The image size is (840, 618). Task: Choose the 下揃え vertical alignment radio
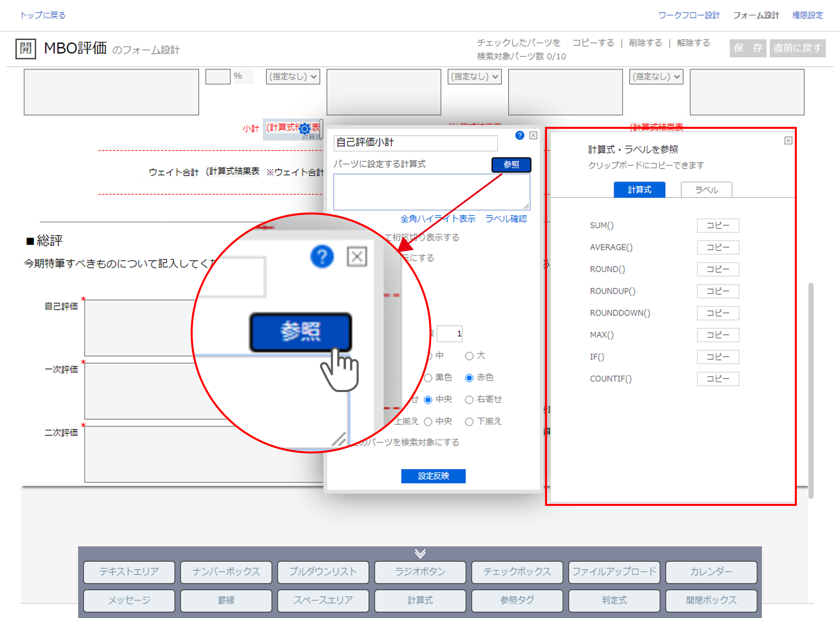click(469, 422)
